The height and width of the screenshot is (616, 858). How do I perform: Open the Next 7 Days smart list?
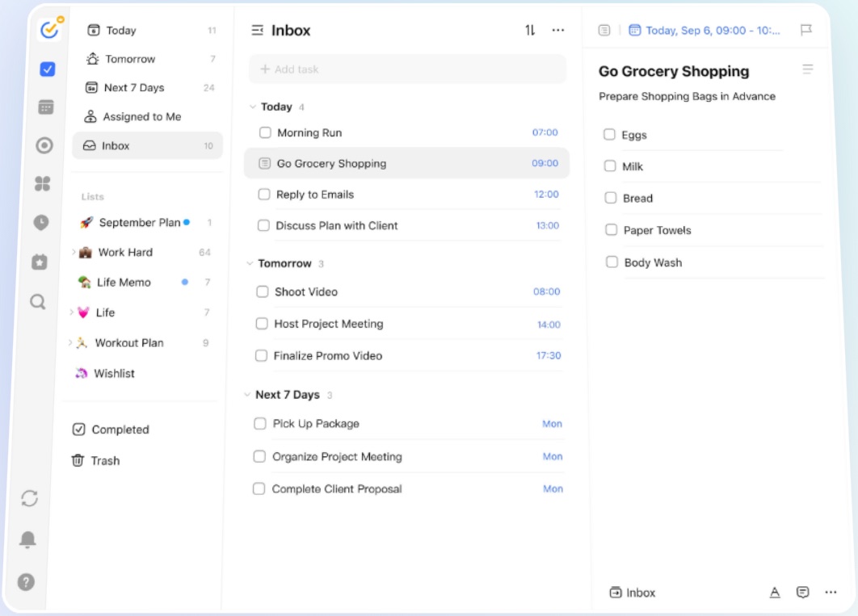click(149, 87)
